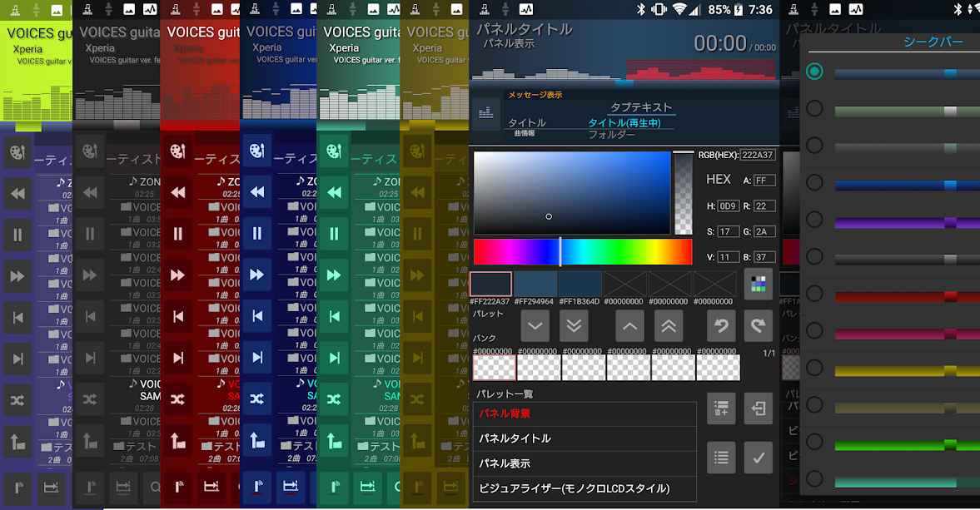
Task: Click fast forward in the blue-themed player
Action: 257,275
